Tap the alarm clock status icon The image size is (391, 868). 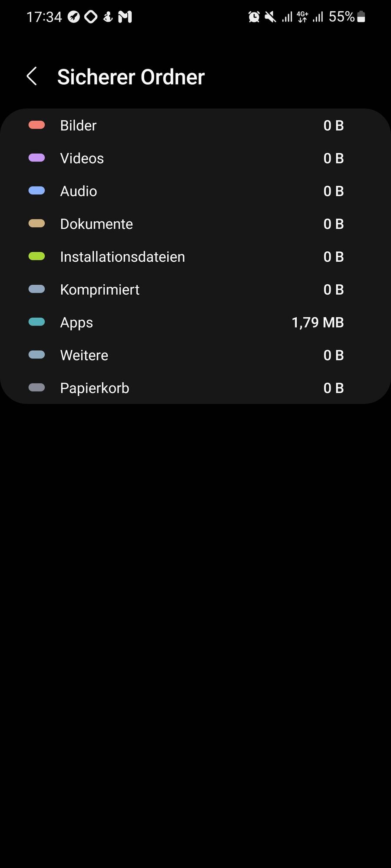tap(254, 17)
